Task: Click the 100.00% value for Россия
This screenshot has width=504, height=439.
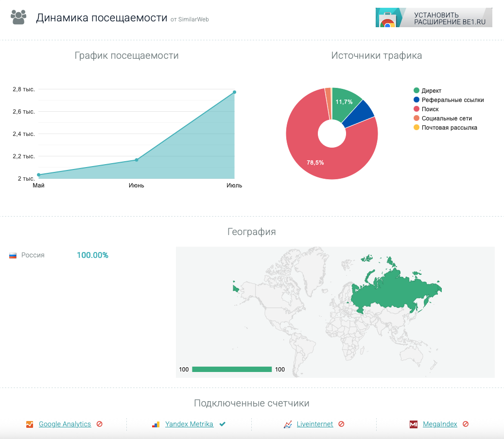Action: pyautogui.click(x=92, y=255)
